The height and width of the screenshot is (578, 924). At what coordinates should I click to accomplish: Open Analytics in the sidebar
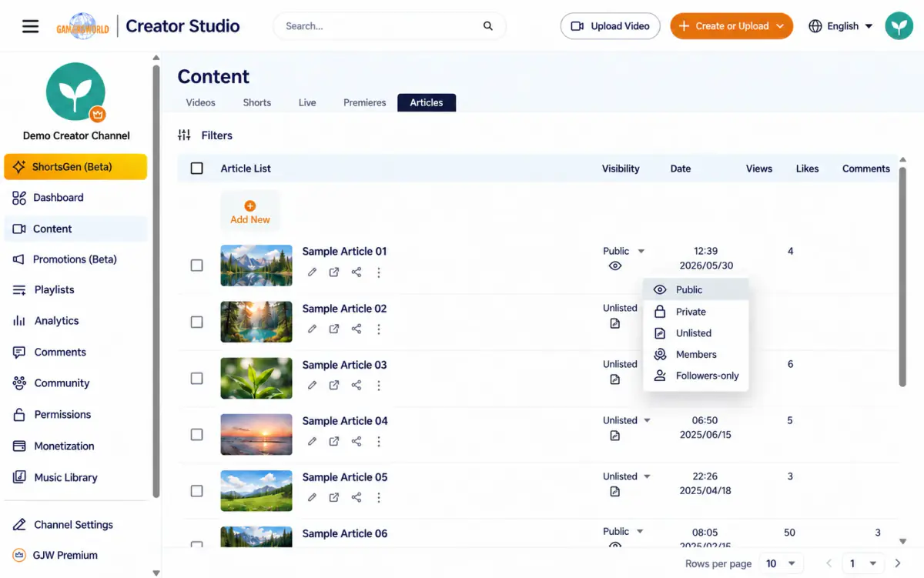point(75,321)
